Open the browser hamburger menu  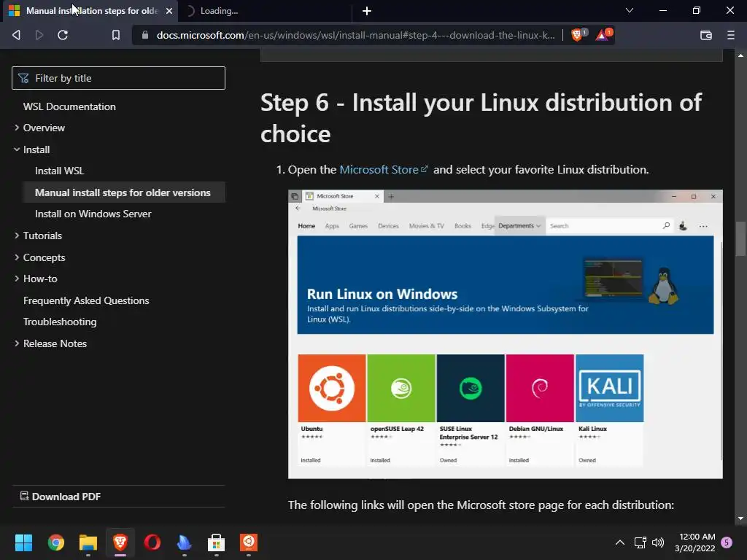[731, 35]
